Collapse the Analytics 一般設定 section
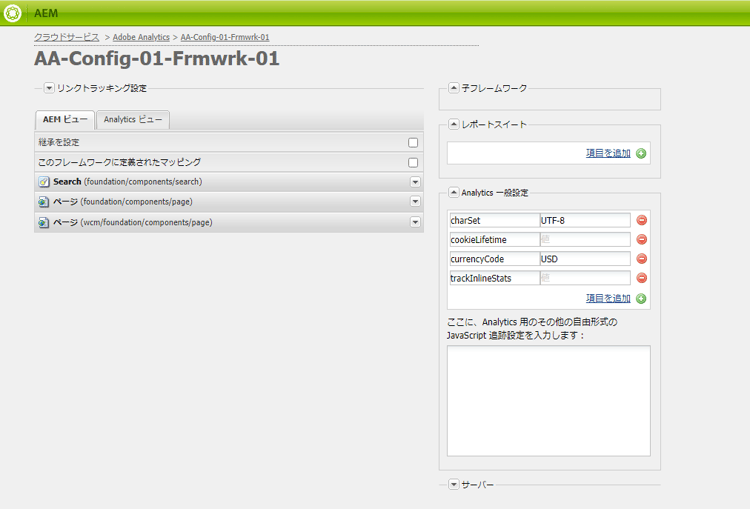This screenshot has height=509, width=750. coord(453,193)
